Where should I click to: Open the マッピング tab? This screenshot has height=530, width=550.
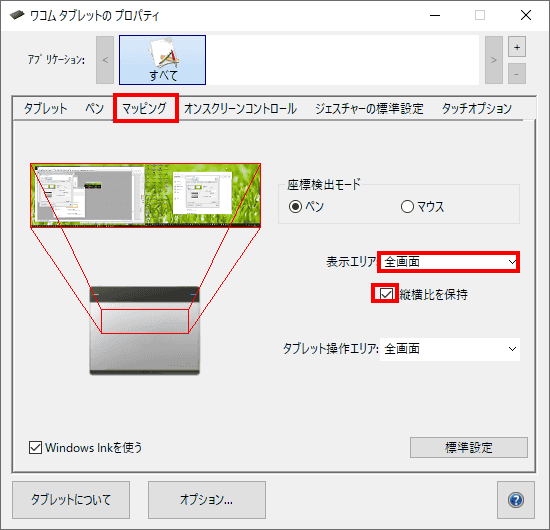click(145, 108)
